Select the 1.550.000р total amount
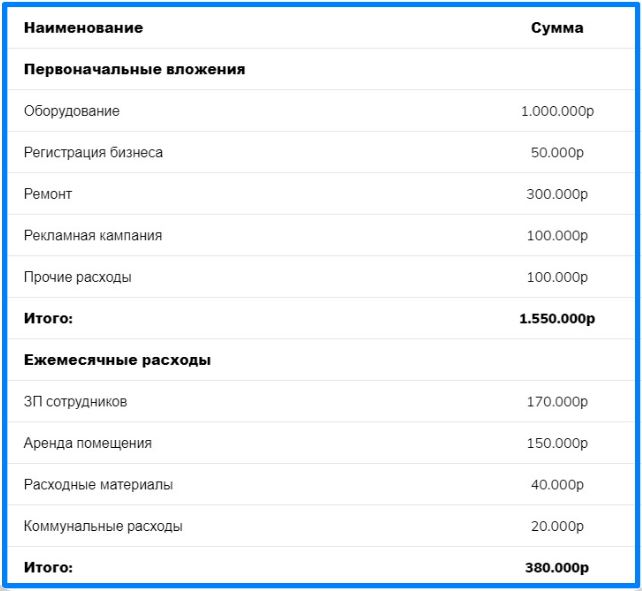This screenshot has height=591, width=642. pyautogui.click(x=557, y=319)
